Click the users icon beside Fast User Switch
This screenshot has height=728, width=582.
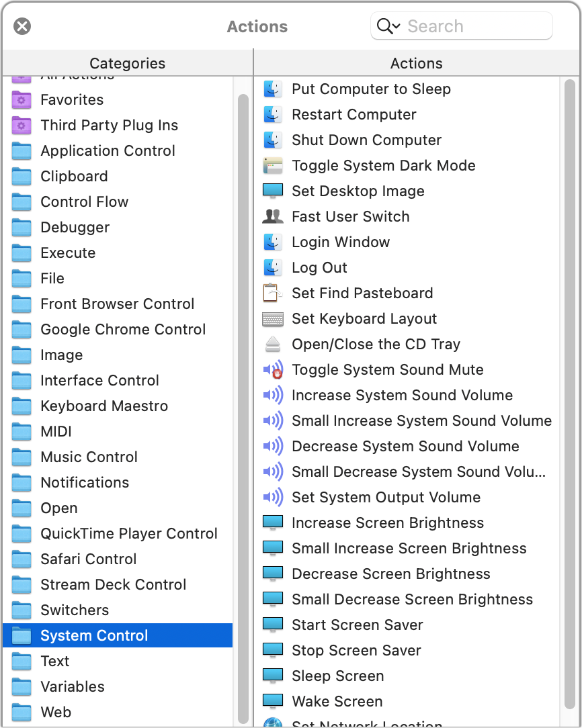coord(273,216)
